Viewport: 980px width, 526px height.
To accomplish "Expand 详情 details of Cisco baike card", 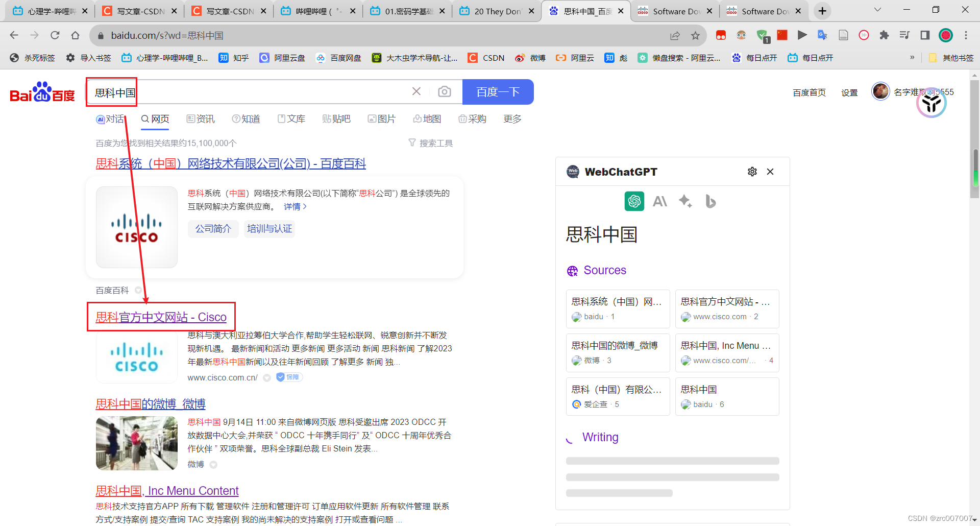I will pos(295,206).
